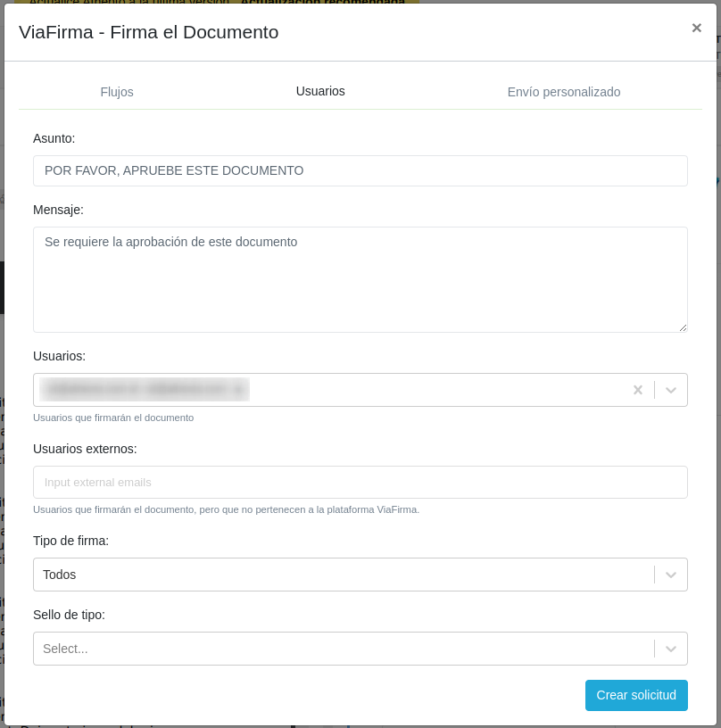Switch to the Flujos tab
721x728 pixels.
coord(117,92)
